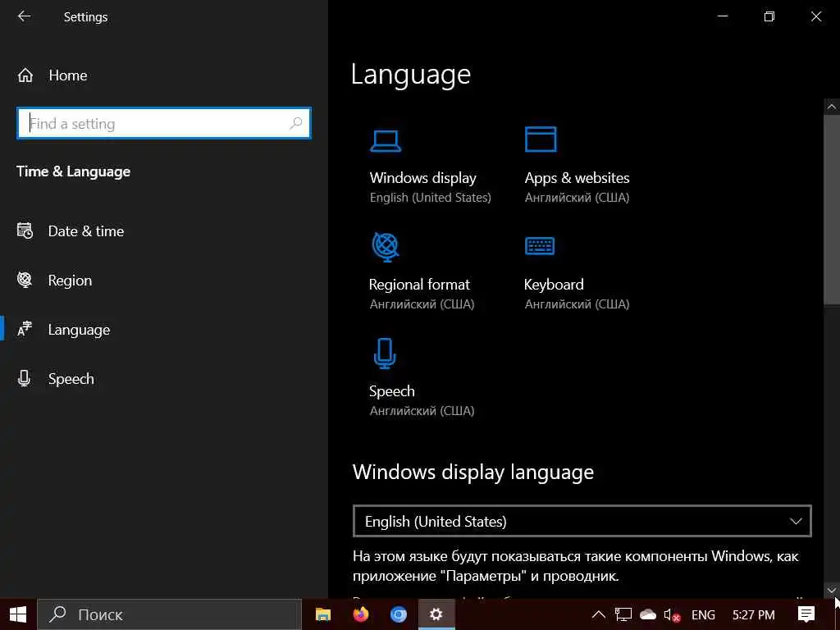
Task: Open the Apps & websites tile label
Action: (577, 177)
